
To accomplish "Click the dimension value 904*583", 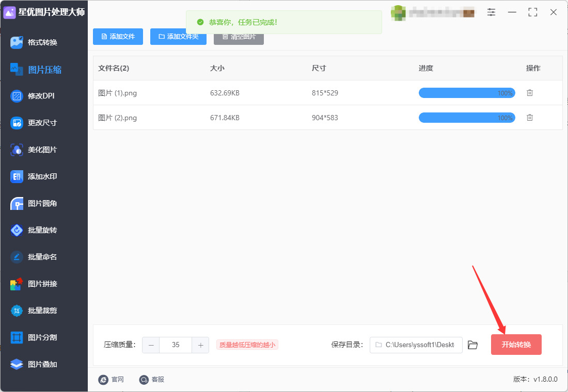I will 325,118.
